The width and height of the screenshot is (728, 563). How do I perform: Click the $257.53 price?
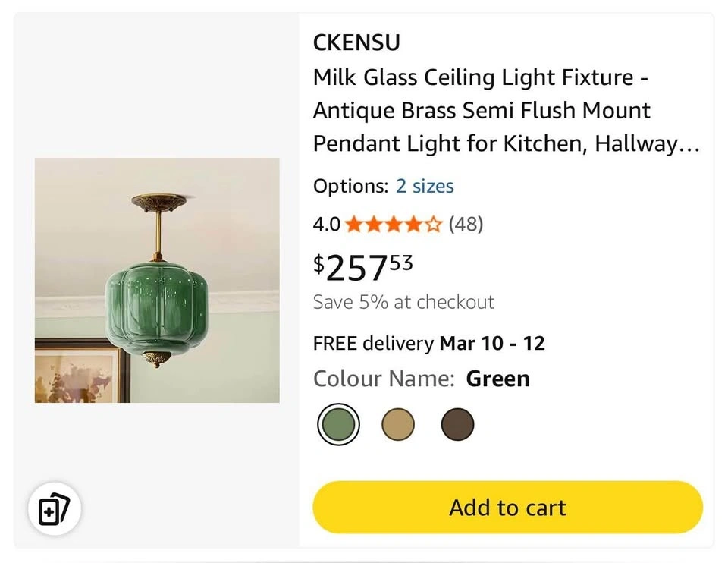pos(364,266)
